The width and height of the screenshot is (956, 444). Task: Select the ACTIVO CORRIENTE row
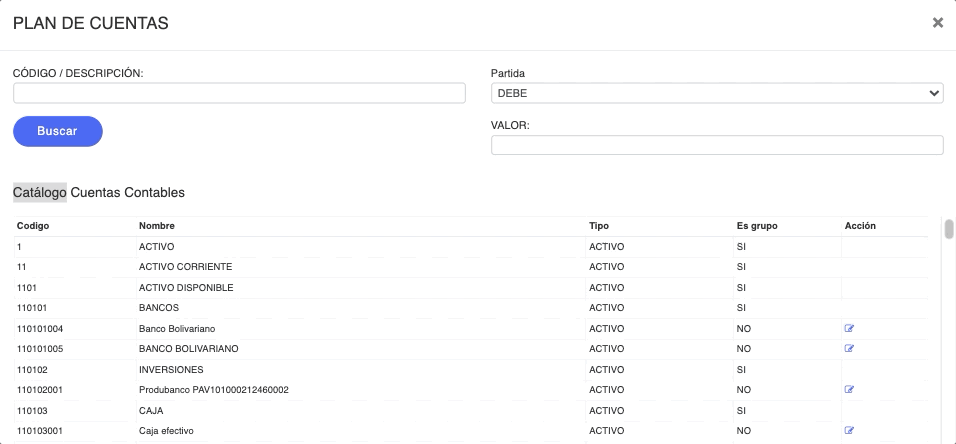click(x=185, y=267)
